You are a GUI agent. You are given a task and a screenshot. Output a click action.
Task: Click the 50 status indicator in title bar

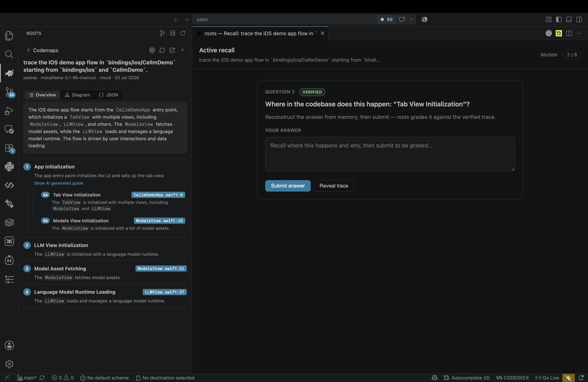pyautogui.click(x=387, y=19)
